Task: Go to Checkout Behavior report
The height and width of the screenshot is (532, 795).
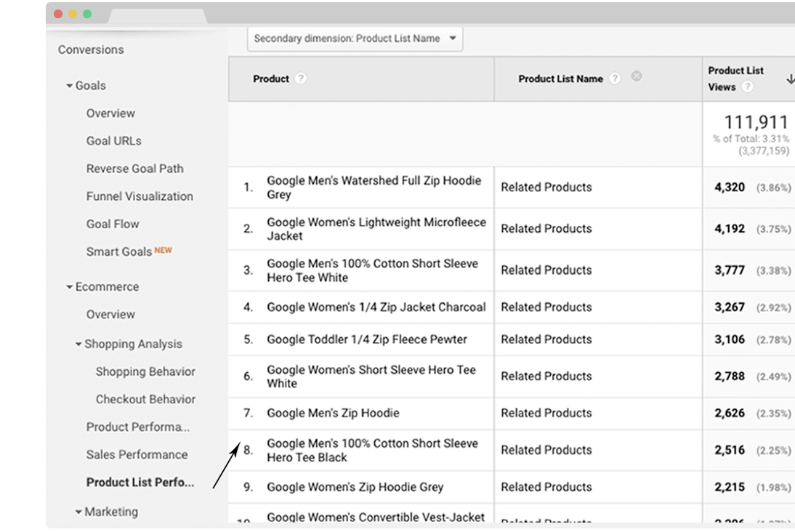Action: (x=145, y=399)
